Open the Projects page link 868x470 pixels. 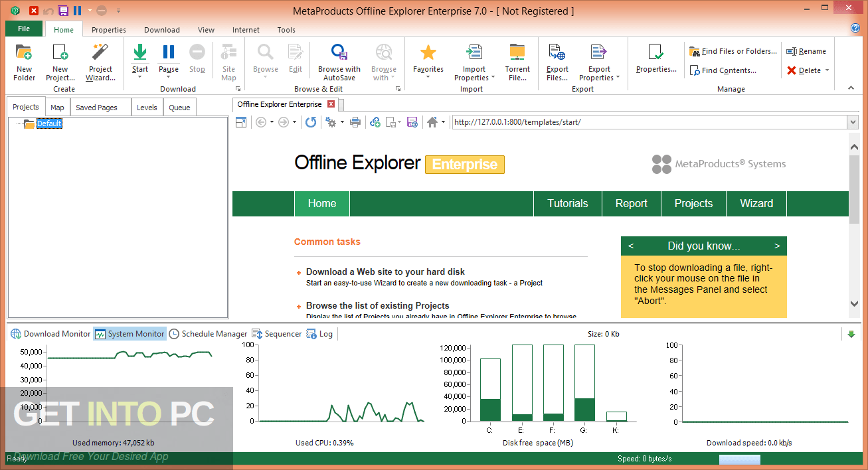click(x=693, y=204)
